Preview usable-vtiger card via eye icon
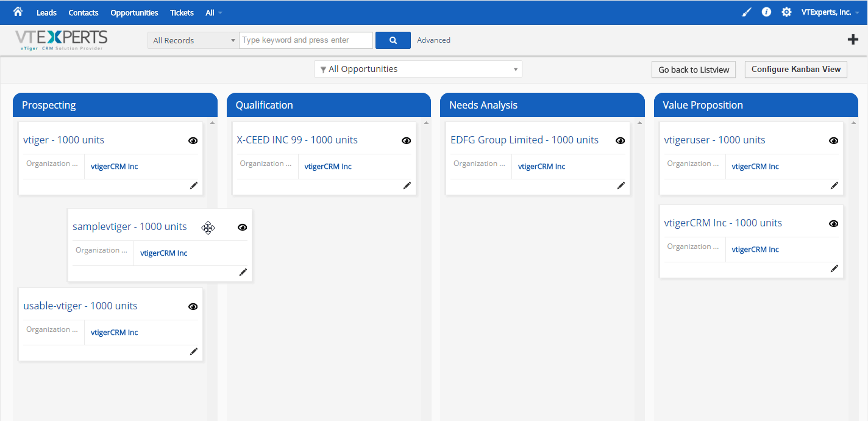 193,306
